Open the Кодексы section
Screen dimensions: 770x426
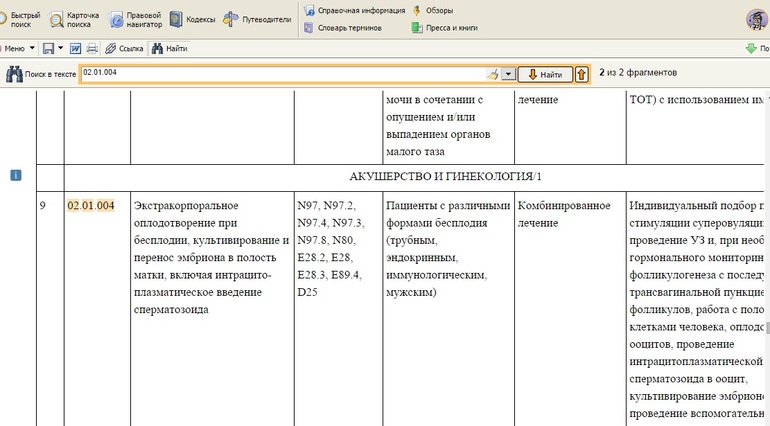point(191,20)
